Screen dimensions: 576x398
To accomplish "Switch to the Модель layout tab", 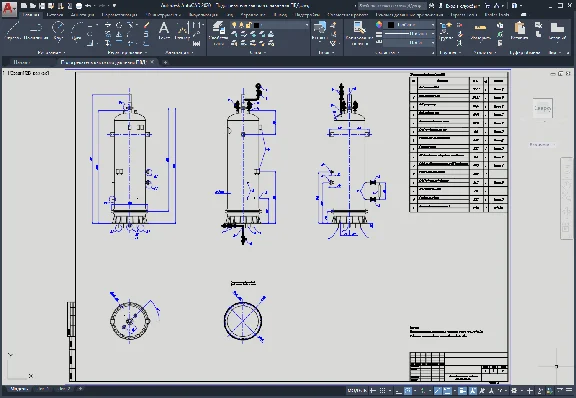I will click(18, 389).
